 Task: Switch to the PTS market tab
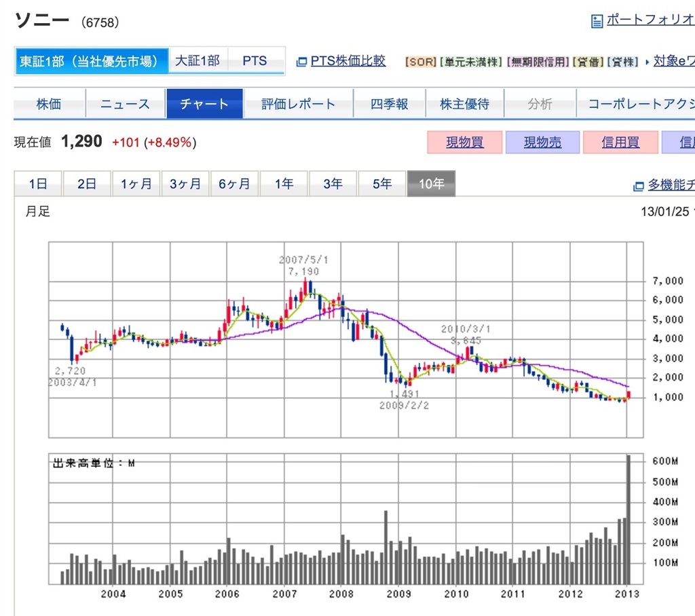[x=255, y=60]
